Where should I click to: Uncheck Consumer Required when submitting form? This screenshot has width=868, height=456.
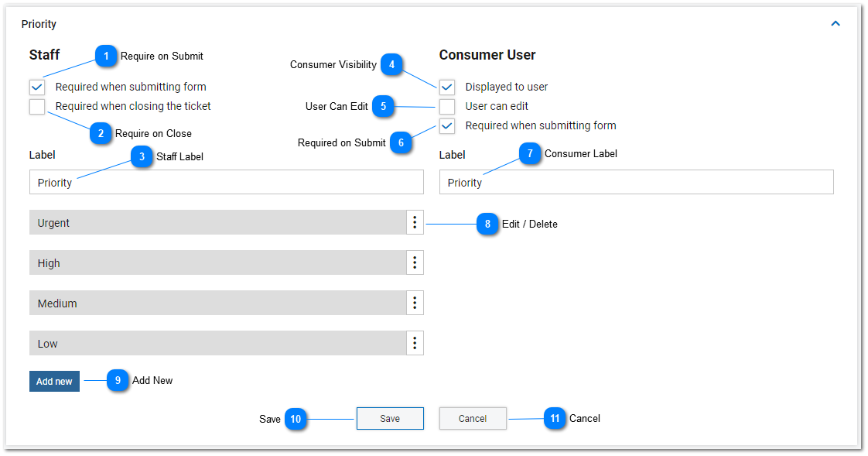point(447,125)
